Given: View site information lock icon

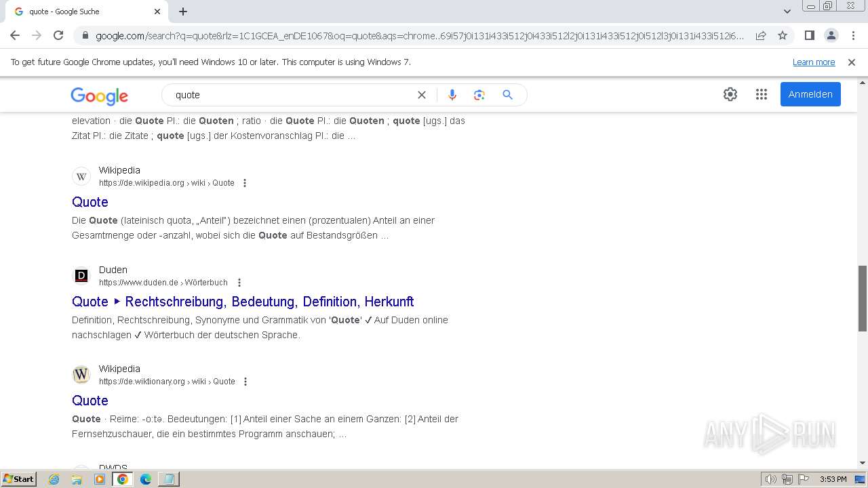Looking at the screenshot, I should click(x=84, y=36).
